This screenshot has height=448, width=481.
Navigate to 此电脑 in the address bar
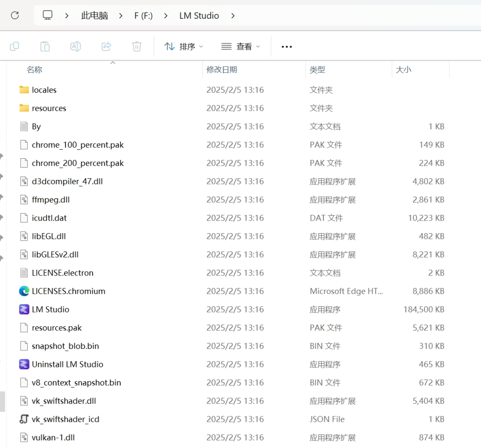94,16
